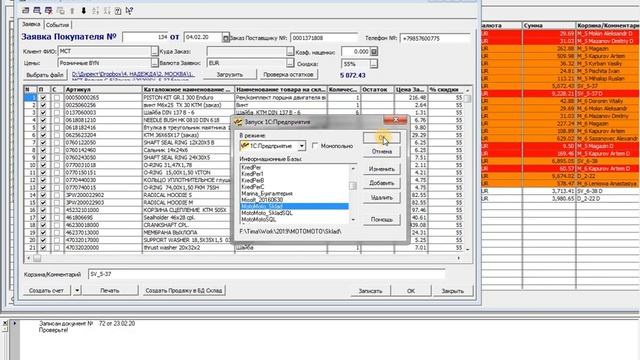
Task: Click the Проверка остатков button
Action: (x=289, y=75)
